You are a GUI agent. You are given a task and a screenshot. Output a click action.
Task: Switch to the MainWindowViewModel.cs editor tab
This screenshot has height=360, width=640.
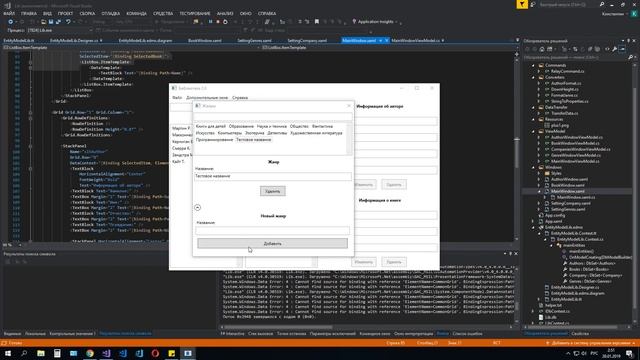point(415,40)
